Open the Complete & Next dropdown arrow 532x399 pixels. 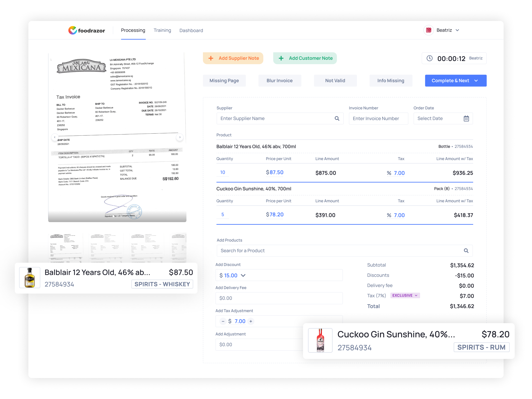(476, 81)
